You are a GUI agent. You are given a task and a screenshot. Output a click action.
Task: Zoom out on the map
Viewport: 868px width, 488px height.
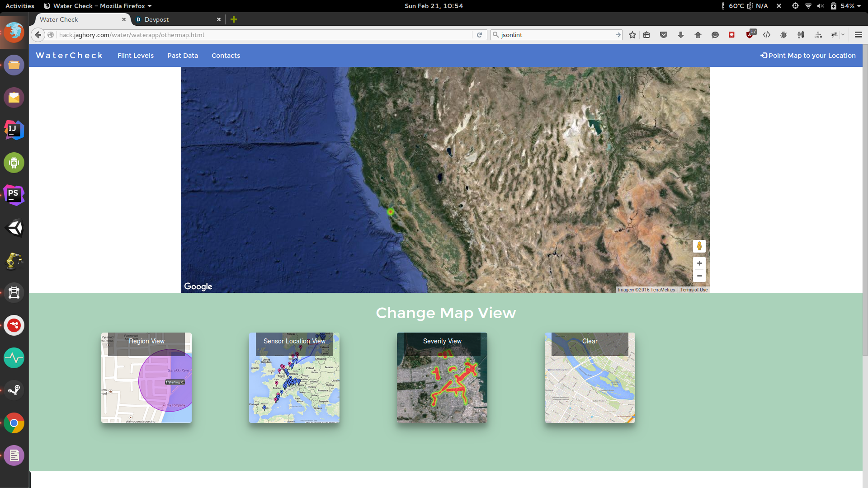point(699,276)
